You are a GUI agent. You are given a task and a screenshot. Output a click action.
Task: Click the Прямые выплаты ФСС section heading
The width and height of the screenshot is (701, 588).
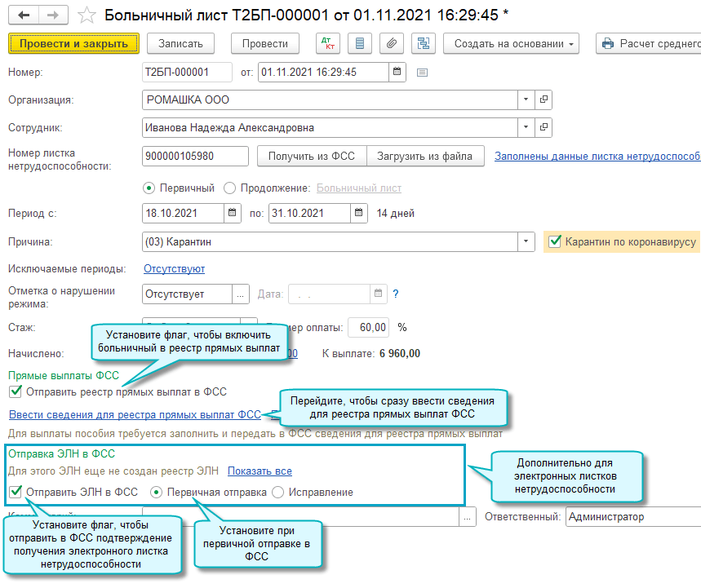64,375
